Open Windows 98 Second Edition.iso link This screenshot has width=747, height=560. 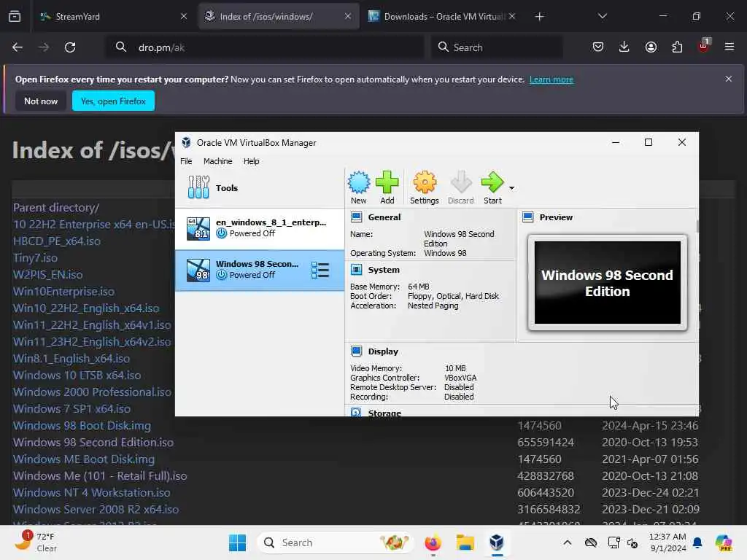click(93, 443)
